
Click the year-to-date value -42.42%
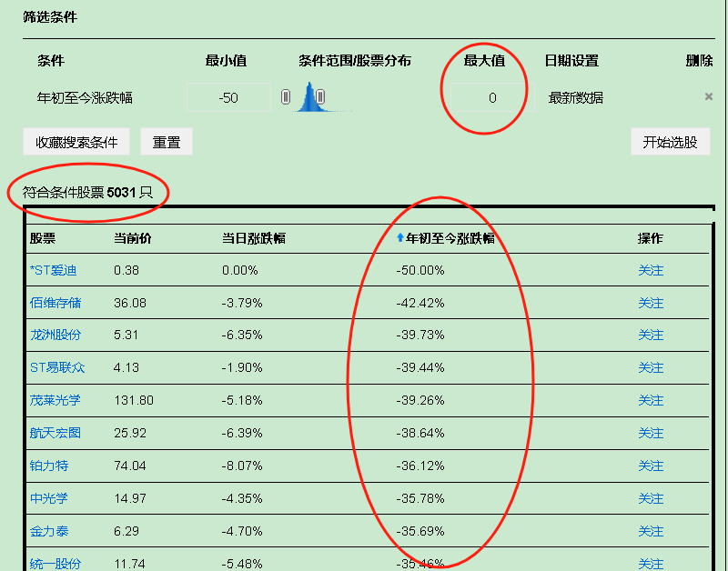[420, 303]
